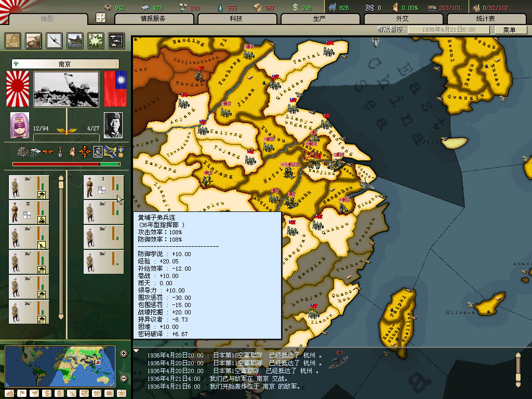The width and height of the screenshot is (532, 399).
Task: Click the manpower soldiers icon in top bar
Action: 332,7
